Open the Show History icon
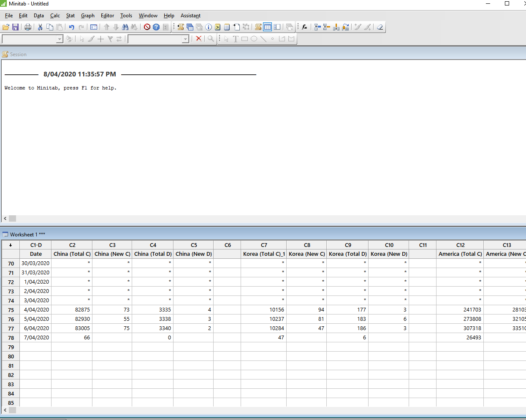 coord(217,27)
